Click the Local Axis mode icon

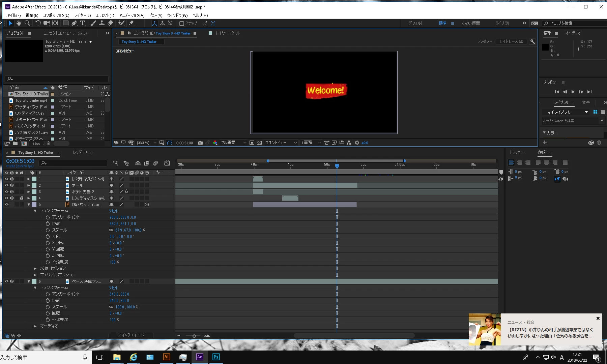point(154,23)
